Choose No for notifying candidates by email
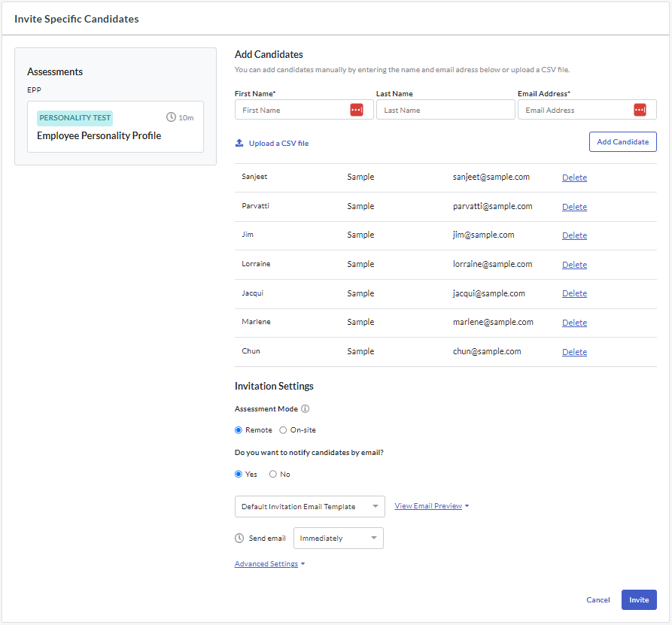This screenshot has height=625, width=672. pos(273,475)
